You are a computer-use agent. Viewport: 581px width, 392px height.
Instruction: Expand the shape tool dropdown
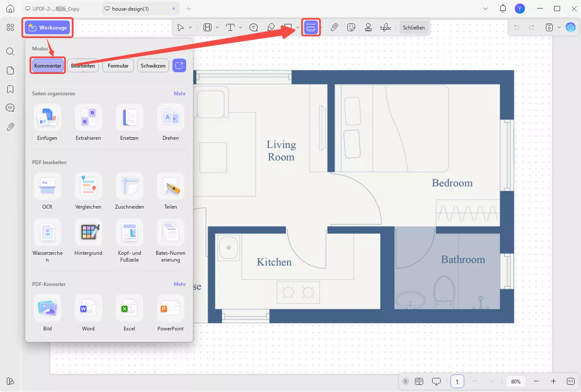[298, 28]
